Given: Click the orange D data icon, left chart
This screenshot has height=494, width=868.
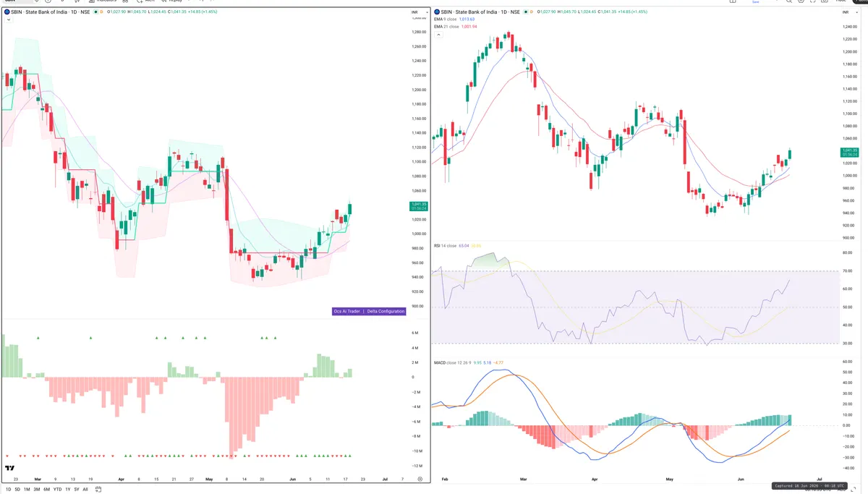Looking at the screenshot, I should tap(101, 12).
